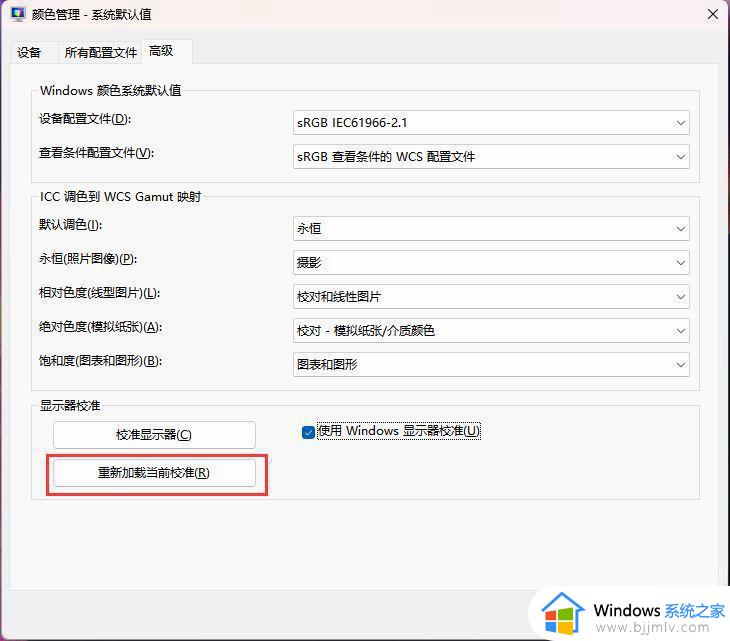Open the 饱和度 dropdown showing 图表和图形
Screen dimensions: 730x641
(491, 364)
